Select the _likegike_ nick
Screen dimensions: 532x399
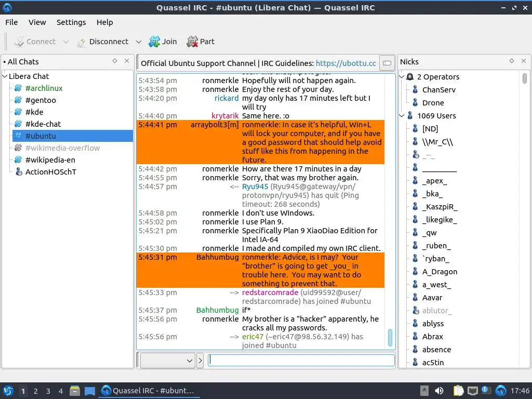coord(440,220)
